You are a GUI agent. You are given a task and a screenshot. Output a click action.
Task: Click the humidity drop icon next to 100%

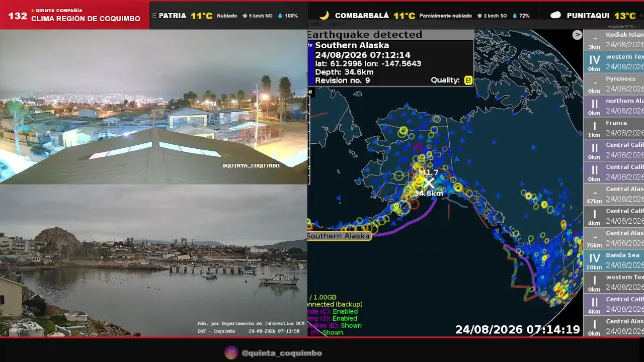click(x=280, y=16)
